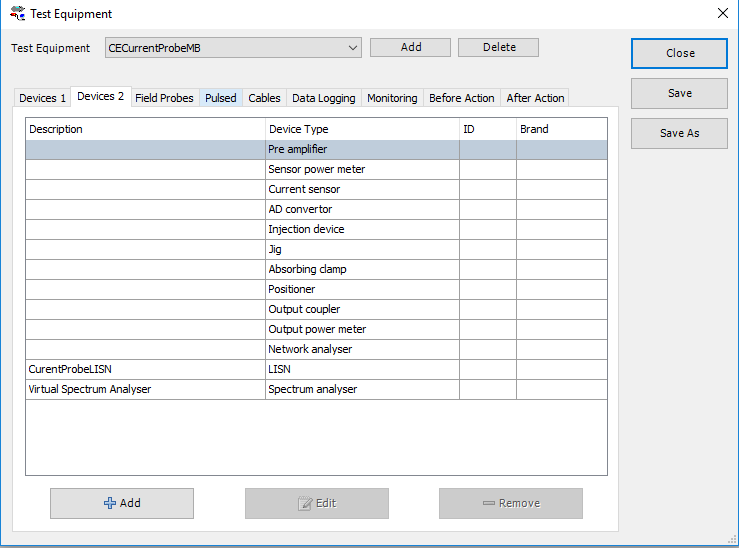Close the Test Equipment dialog with Close button
Screen dimensions: 739x548
click(x=679, y=53)
